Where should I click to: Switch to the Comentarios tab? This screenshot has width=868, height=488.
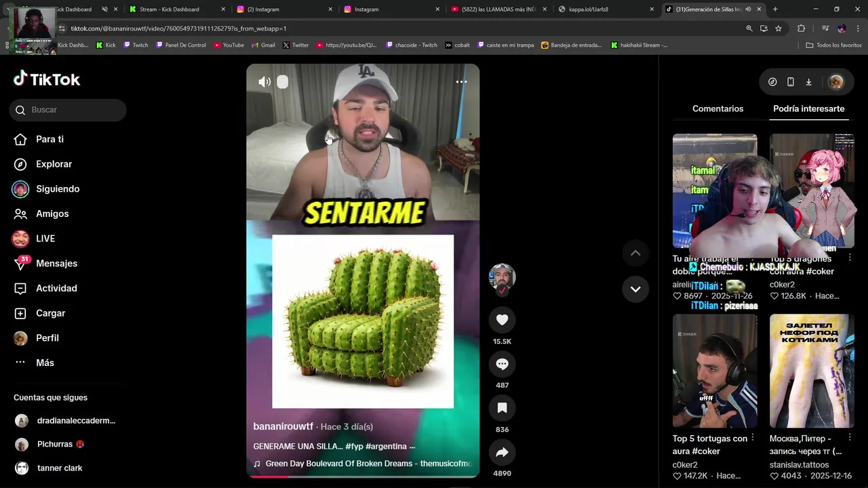(717, 108)
